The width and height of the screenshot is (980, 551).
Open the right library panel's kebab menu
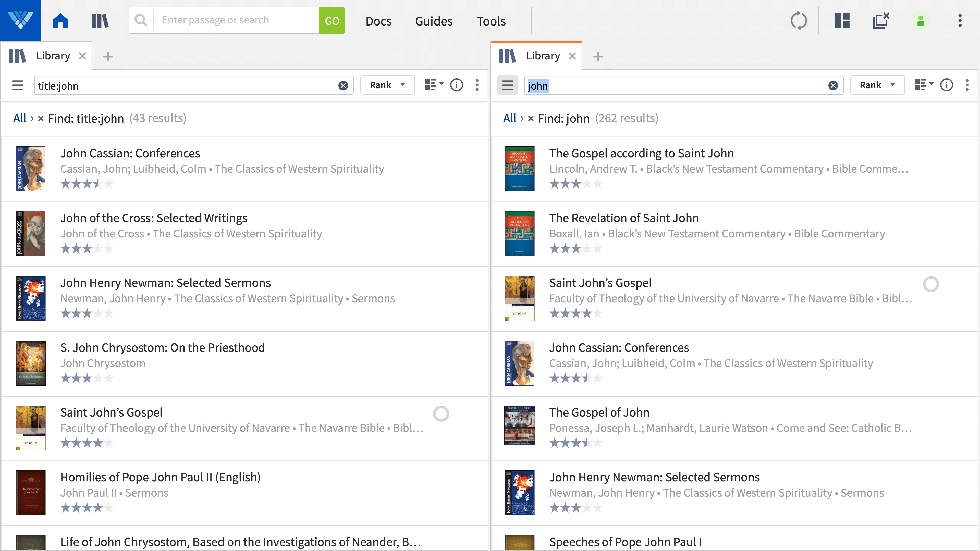967,85
